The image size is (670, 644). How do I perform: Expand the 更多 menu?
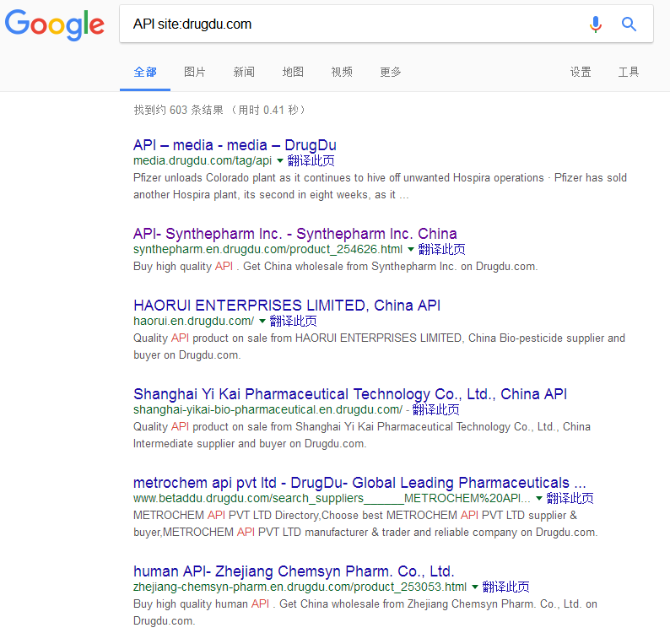391,73
